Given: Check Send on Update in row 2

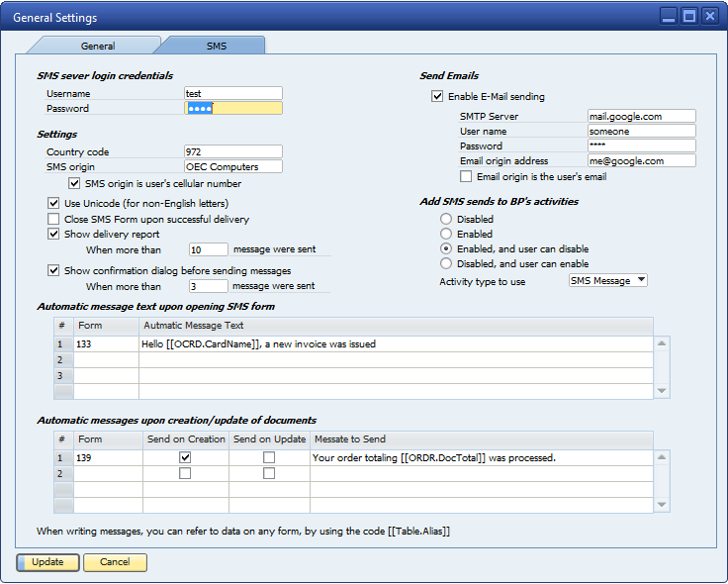Looking at the screenshot, I should tap(269, 473).
